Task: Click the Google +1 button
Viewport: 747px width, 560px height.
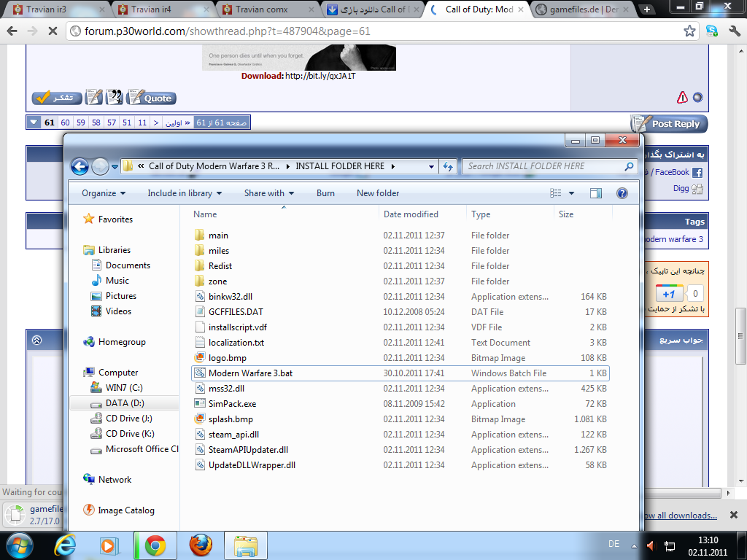Action: [x=669, y=294]
